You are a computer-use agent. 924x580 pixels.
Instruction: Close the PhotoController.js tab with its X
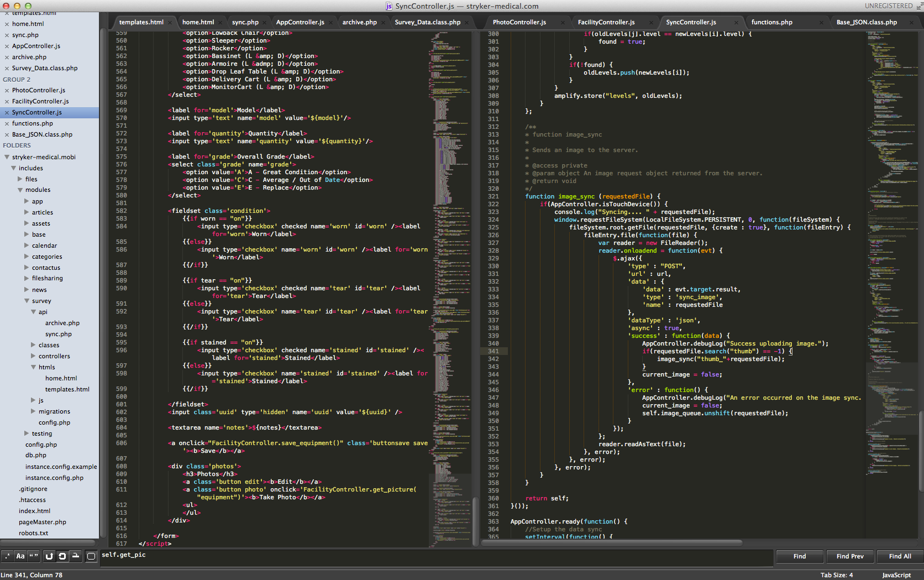pos(563,23)
